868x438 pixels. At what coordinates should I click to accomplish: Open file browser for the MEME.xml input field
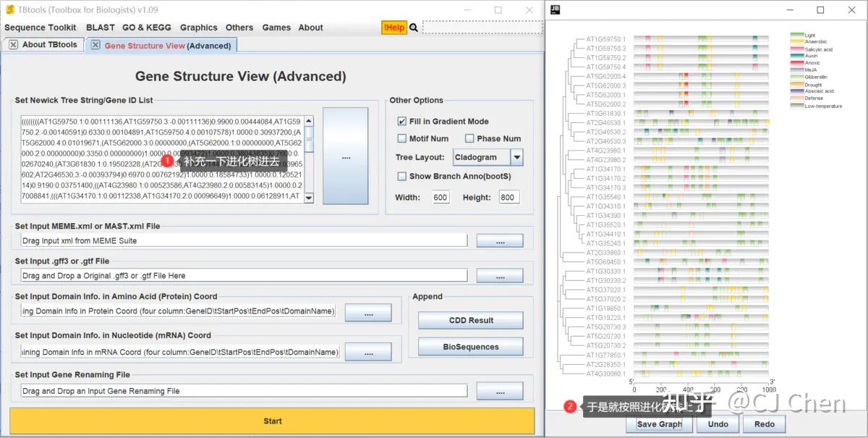tap(499, 240)
